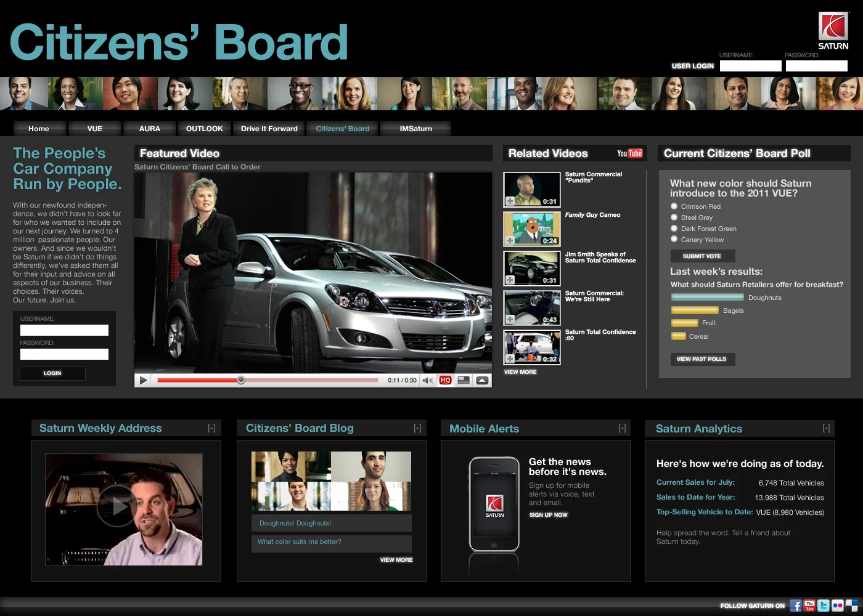This screenshot has width=863, height=616.
Task: Add the We're Still Here video via plus icon
Action: 510,319
